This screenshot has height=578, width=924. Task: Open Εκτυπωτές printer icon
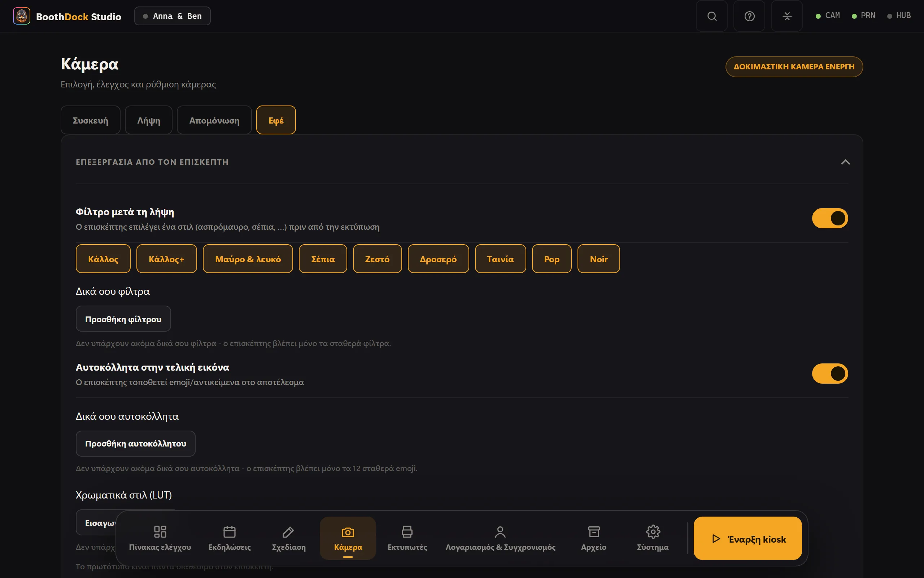click(407, 538)
